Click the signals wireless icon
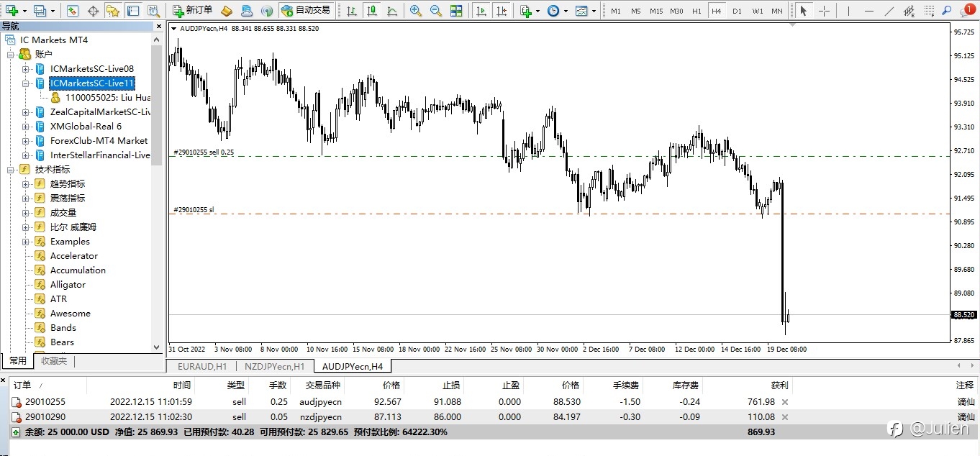 (x=267, y=11)
